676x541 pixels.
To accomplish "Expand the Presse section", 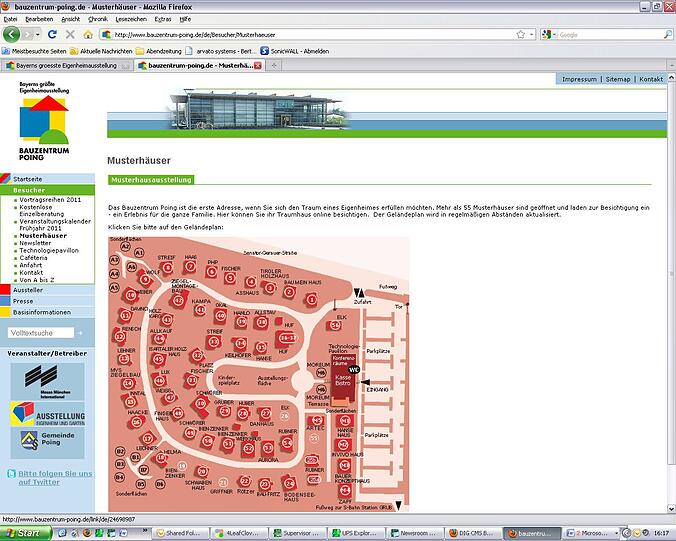I will pyautogui.click(x=47, y=301).
